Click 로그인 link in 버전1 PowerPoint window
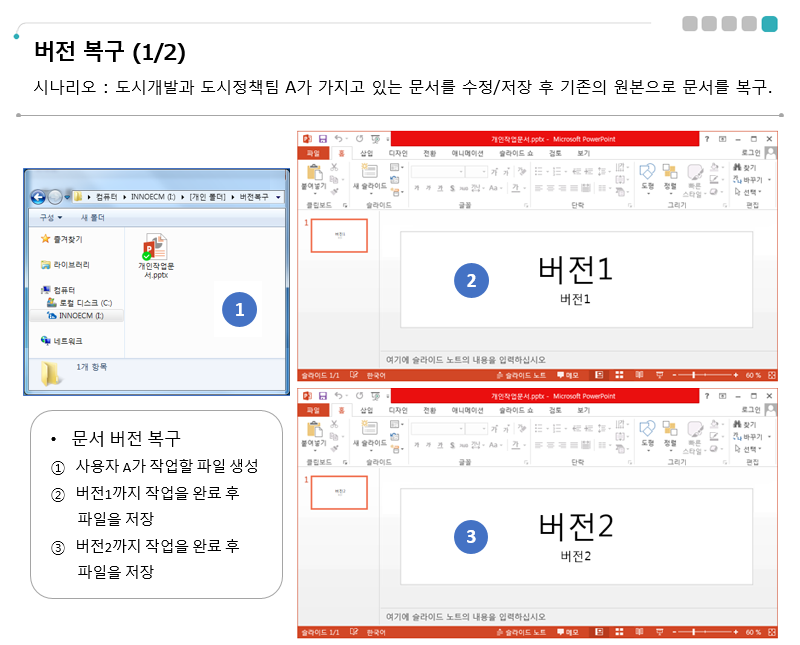The width and height of the screenshot is (800, 645). [x=750, y=153]
